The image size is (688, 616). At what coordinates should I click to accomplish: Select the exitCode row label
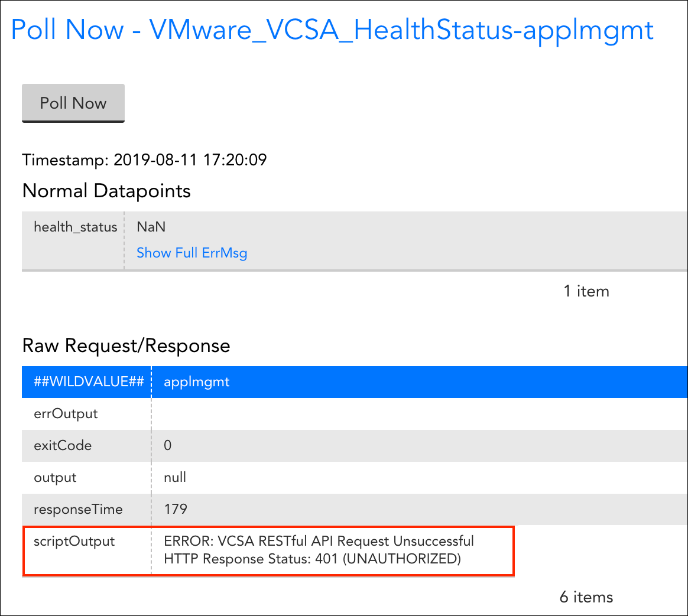pyautogui.click(x=63, y=446)
